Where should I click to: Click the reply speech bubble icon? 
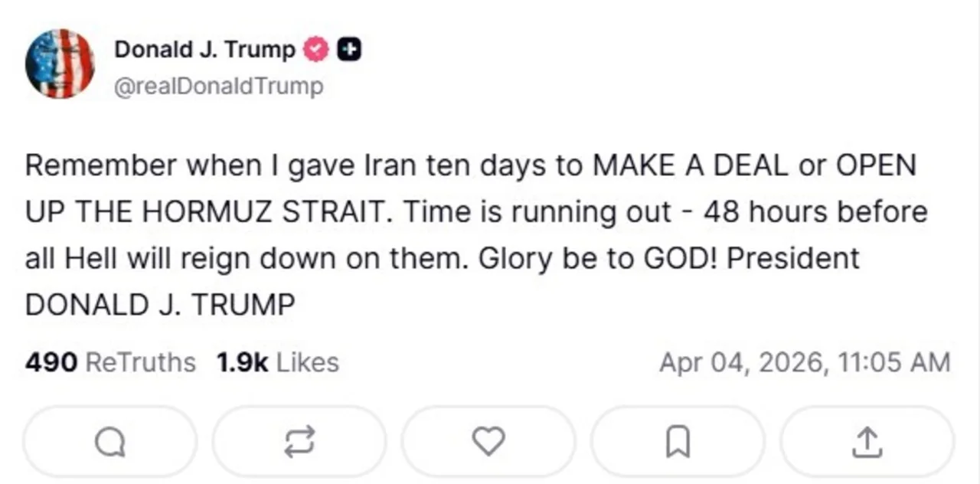[109, 442]
